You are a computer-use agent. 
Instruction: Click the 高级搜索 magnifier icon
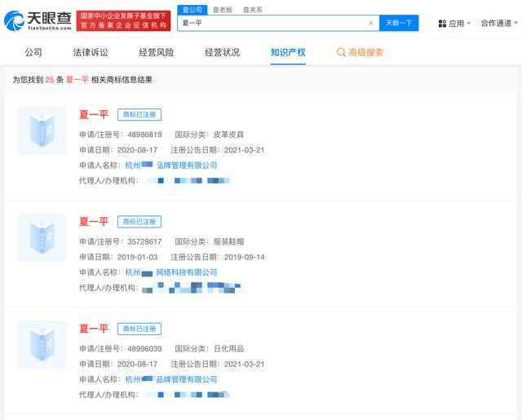[x=341, y=52]
